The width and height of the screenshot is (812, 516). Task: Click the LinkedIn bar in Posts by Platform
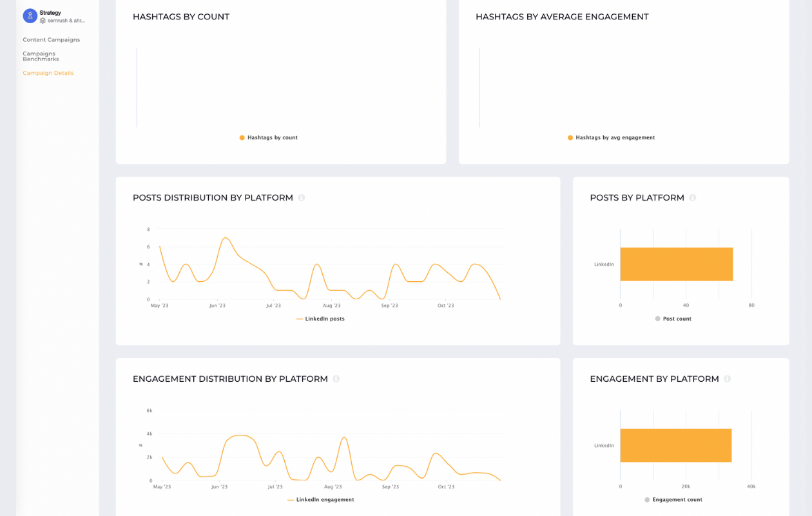click(x=677, y=264)
